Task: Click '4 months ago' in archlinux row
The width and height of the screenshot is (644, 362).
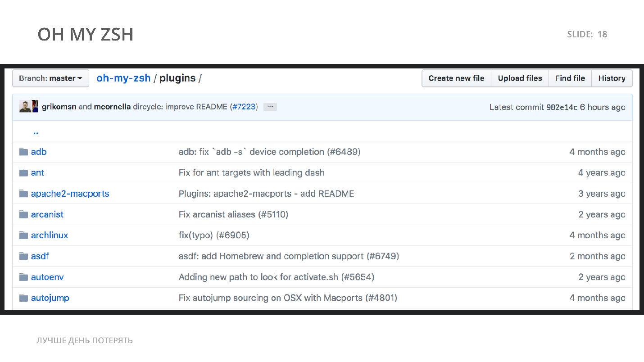Action: pos(597,235)
